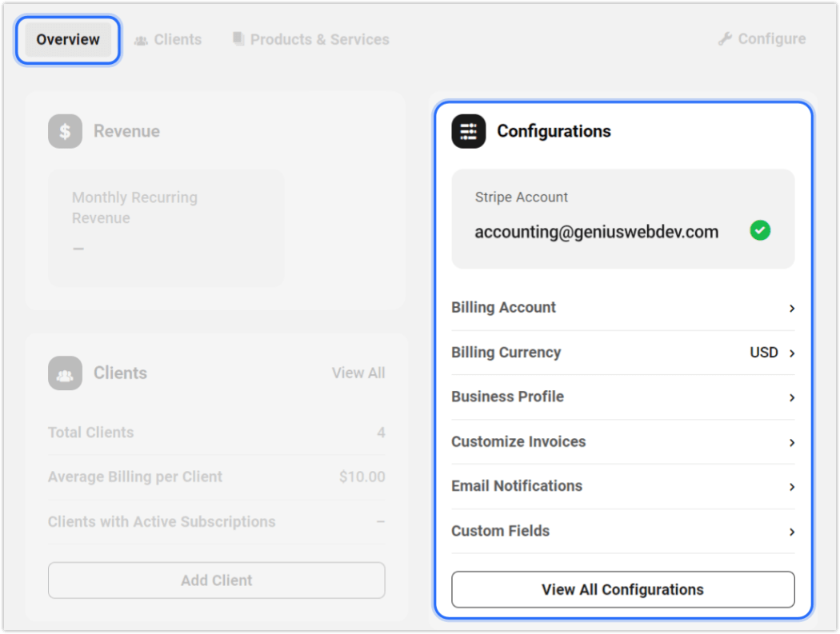Select the Clients group icon in stats panel
Image resolution: width=840 pixels, height=634 pixels.
(x=65, y=373)
